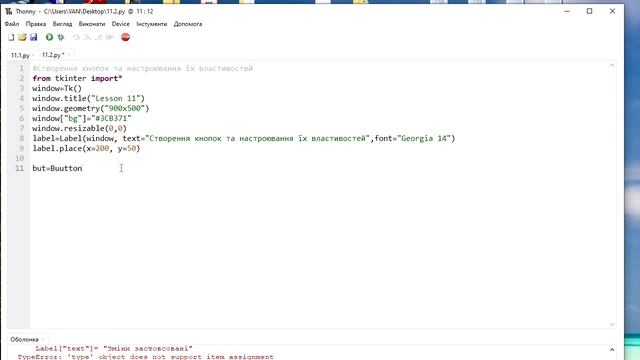Click the New file icon
Image resolution: width=640 pixels, height=360 pixels.
pyautogui.click(x=11, y=37)
